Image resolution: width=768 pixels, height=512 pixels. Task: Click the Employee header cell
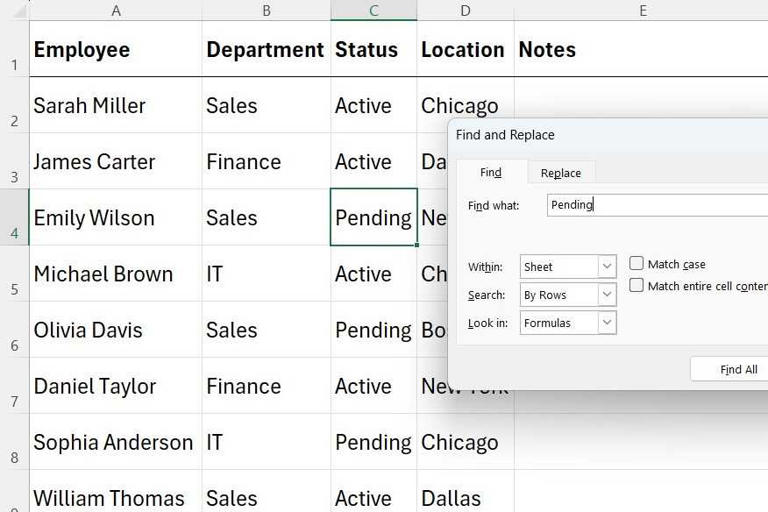[x=116, y=49]
